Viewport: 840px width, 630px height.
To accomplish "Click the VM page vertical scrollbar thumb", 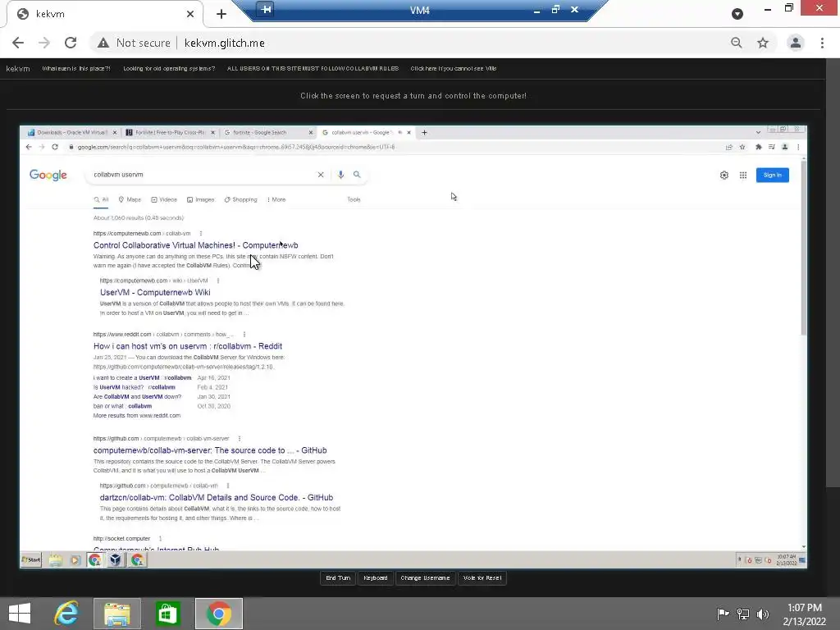I will tap(804, 248).
